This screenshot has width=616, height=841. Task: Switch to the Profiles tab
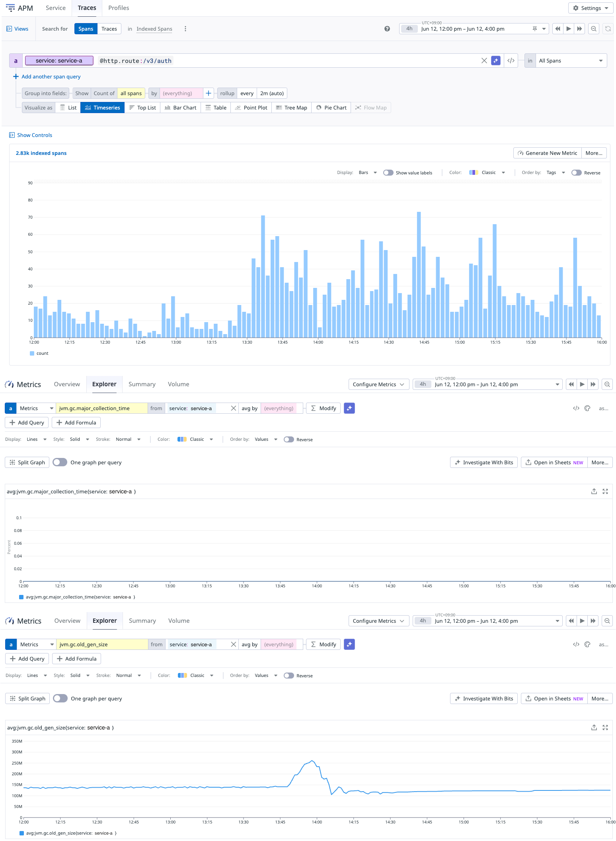(119, 8)
